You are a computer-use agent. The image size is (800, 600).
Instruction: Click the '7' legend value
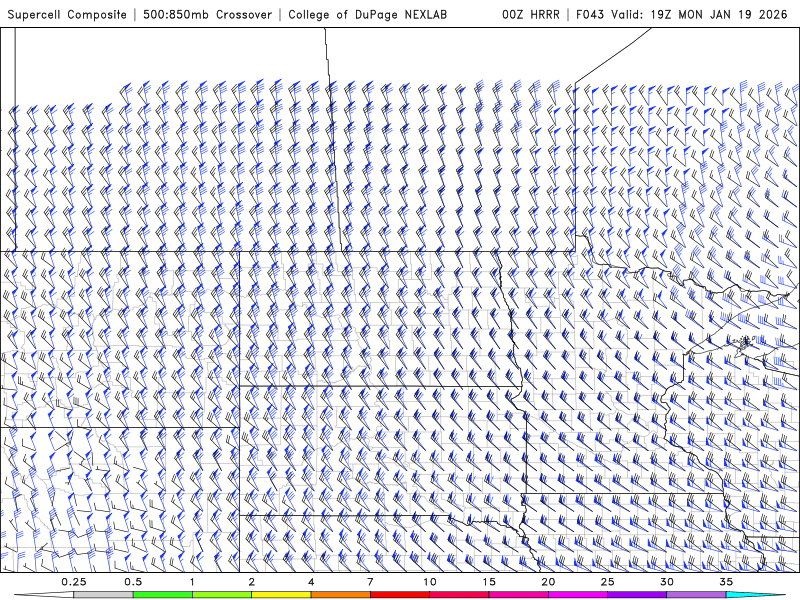[x=370, y=582]
